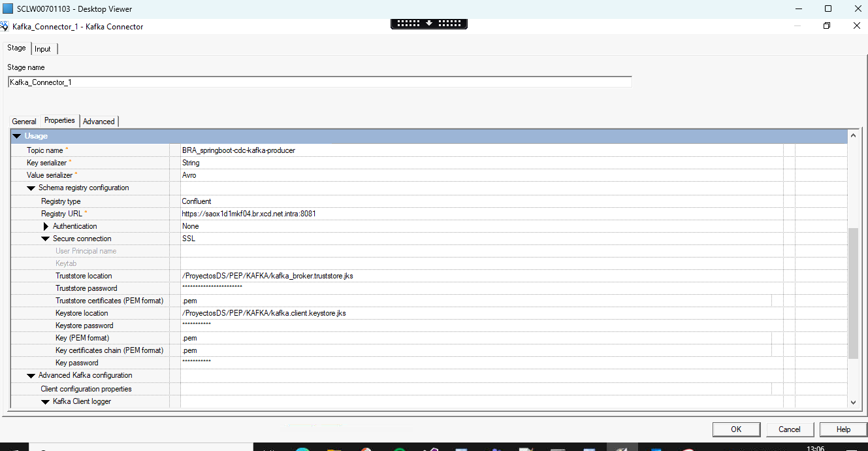This screenshot has width=868, height=451.
Task: Open the Advanced tab
Action: [x=99, y=122]
